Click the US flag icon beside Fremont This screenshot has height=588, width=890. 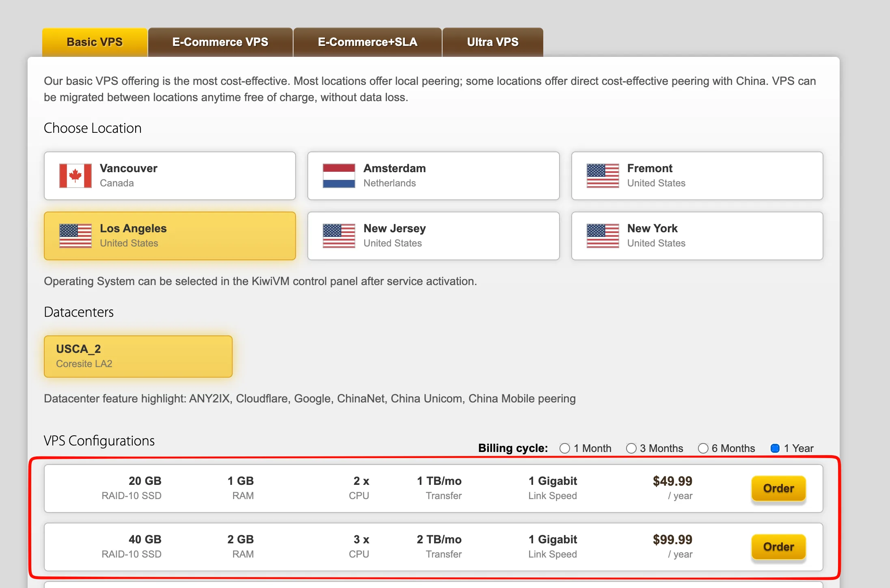(x=603, y=176)
